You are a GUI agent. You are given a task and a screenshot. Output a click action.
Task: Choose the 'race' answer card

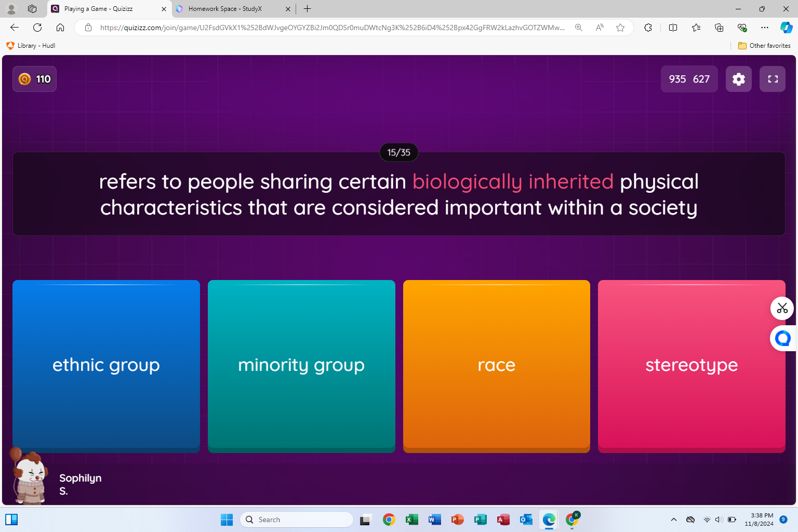tap(497, 366)
